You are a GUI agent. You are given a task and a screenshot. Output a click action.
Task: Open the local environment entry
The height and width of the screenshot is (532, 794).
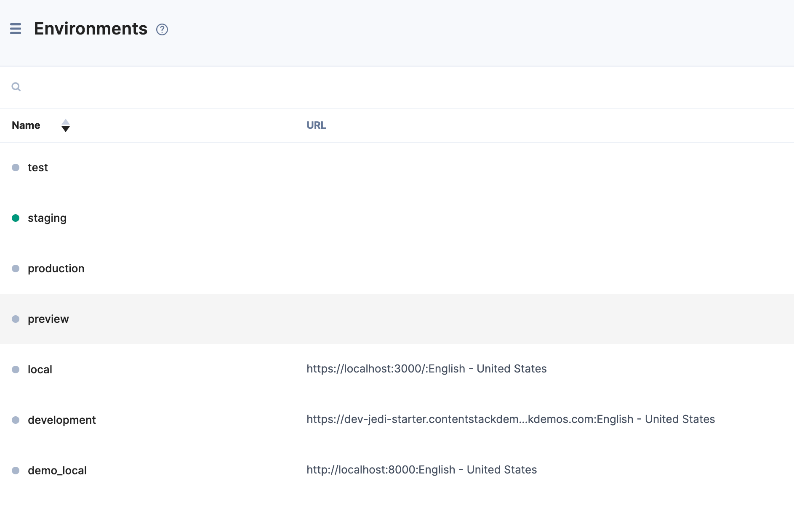(x=40, y=370)
